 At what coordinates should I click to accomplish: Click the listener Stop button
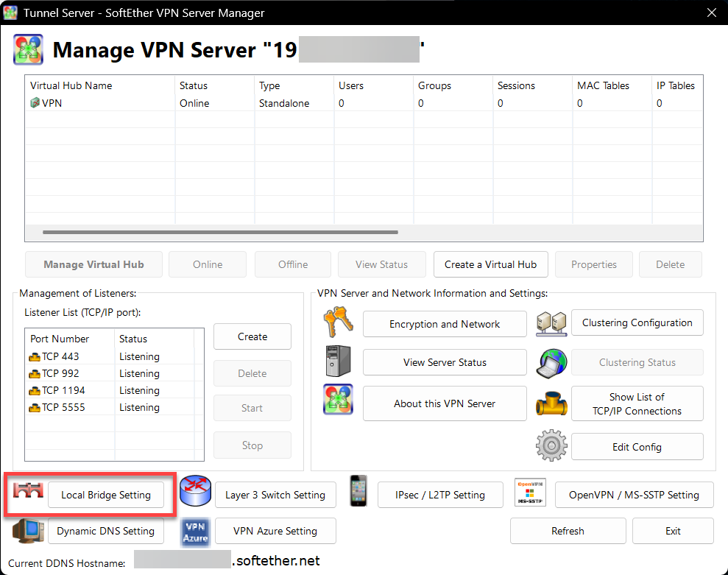pyautogui.click(x=252, y=445)
